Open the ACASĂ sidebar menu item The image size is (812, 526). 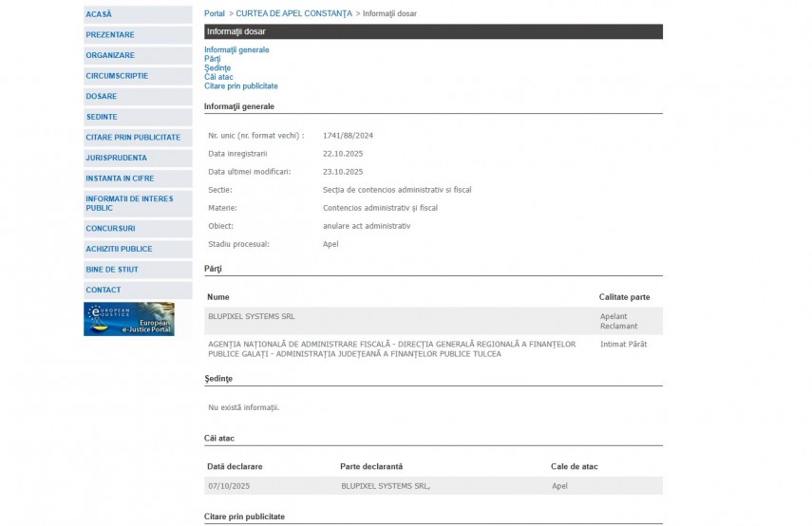(x=99, y=14)
